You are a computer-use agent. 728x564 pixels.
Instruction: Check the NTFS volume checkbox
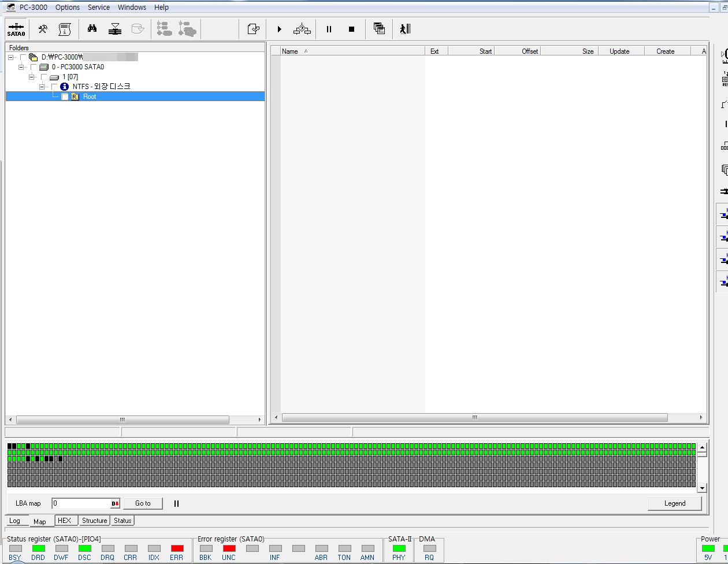pos(55,87)
